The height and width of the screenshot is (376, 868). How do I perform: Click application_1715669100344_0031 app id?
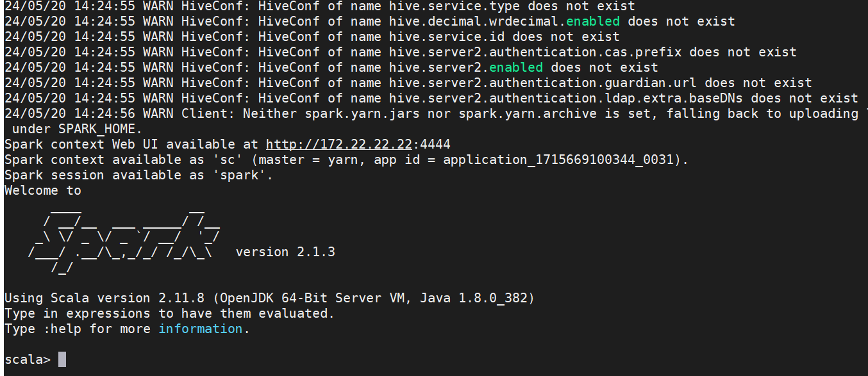tap(558, 159)
